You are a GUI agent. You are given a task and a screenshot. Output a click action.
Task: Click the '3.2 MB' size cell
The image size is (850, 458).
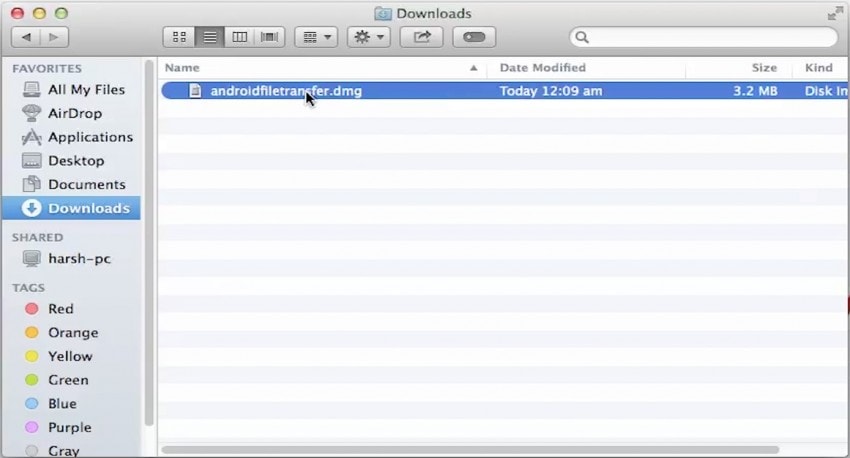[x=755, y=91]
